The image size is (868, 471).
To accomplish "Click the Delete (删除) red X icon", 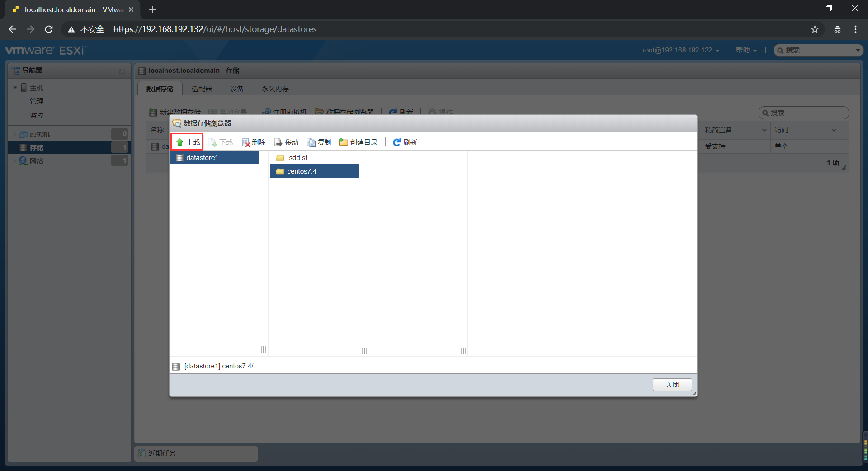I will pos(246,142).
